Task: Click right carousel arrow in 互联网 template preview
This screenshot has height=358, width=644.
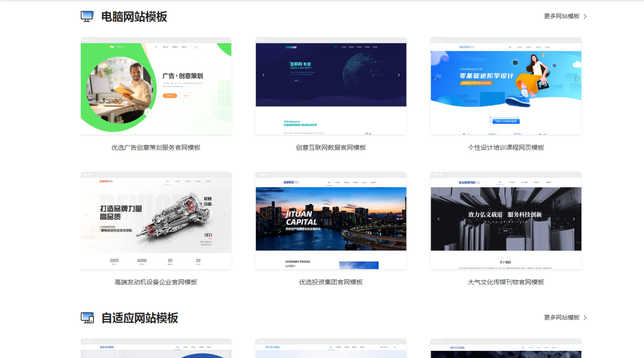Action: [x=399, y=75]
